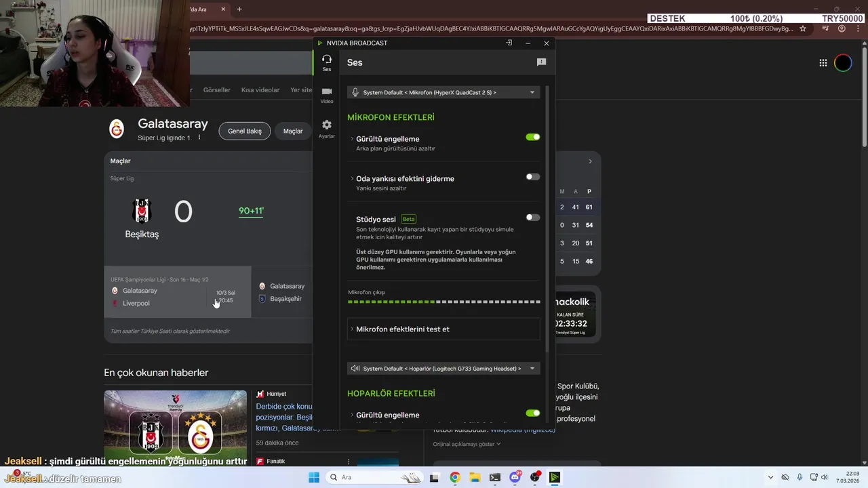Open the Video section in NVIDIA Broadcast
This screenshot has width=868, height=488.
[327, 96]
